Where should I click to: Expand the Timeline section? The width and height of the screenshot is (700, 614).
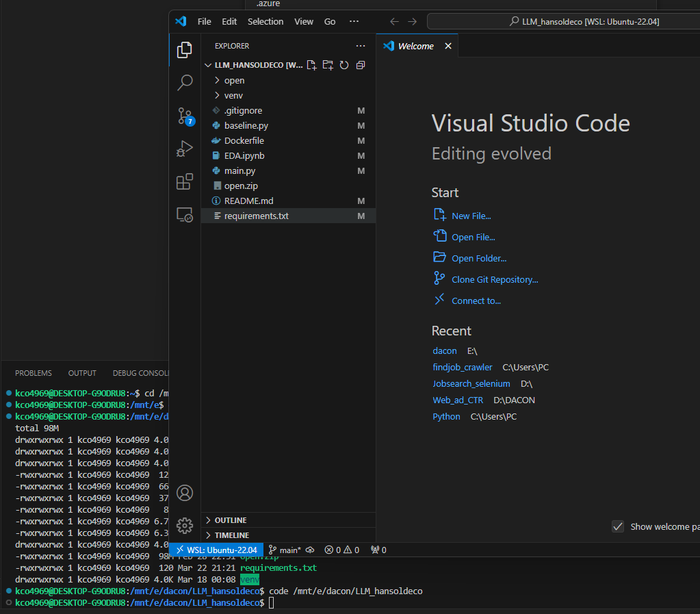tap(288, 535)
